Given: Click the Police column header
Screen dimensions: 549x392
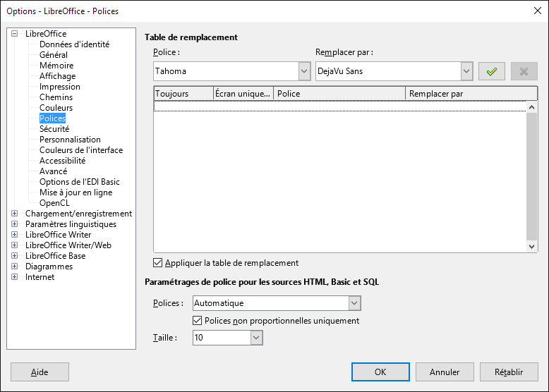Looking at the screenshot, I should 339,94.
